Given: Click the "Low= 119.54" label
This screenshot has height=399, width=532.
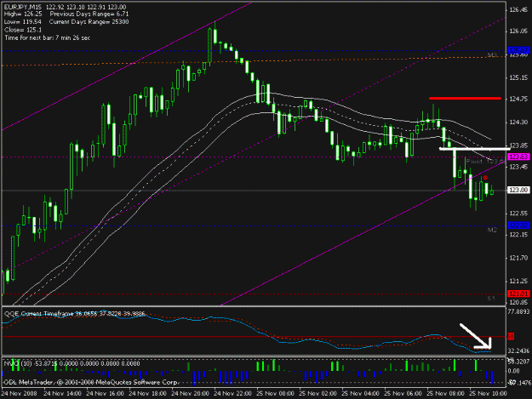Looking at the screenshot, I should click(23, 22).
